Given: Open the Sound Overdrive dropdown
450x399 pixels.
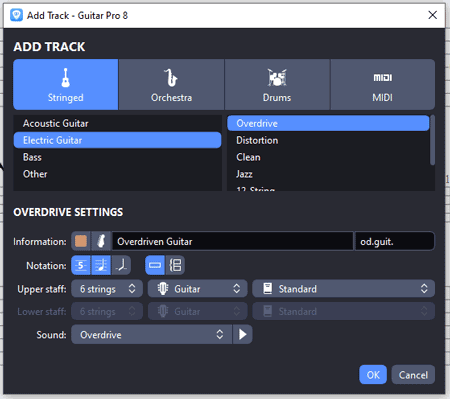Looking at the screenshot, I should [x=152, y=334].
